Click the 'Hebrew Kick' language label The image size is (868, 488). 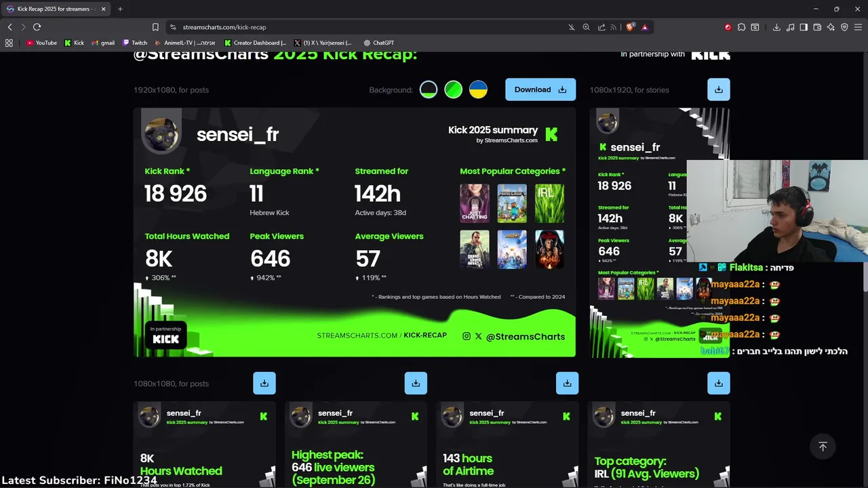[x=269, y=213]
